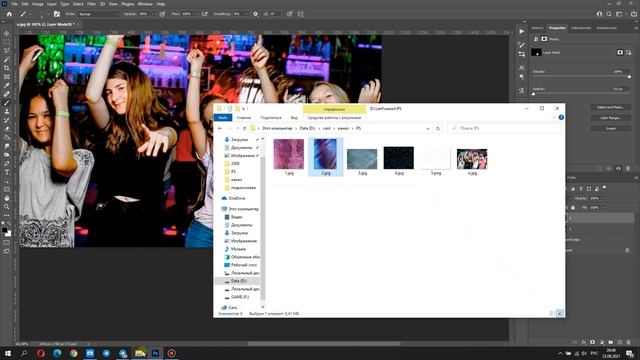This screenshot has height=360, width=640.
Task: Open workspace switcher icon at top right
Action: [619, 14]
